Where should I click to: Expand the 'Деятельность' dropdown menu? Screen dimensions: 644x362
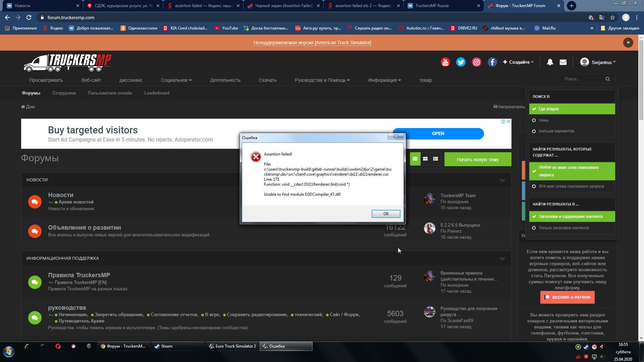coord(226,80)
